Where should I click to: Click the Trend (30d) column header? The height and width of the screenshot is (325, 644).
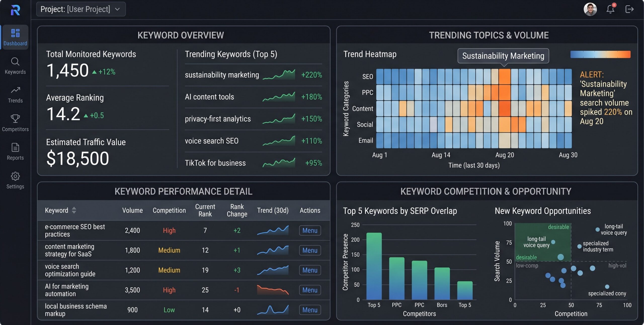(273, 210)
